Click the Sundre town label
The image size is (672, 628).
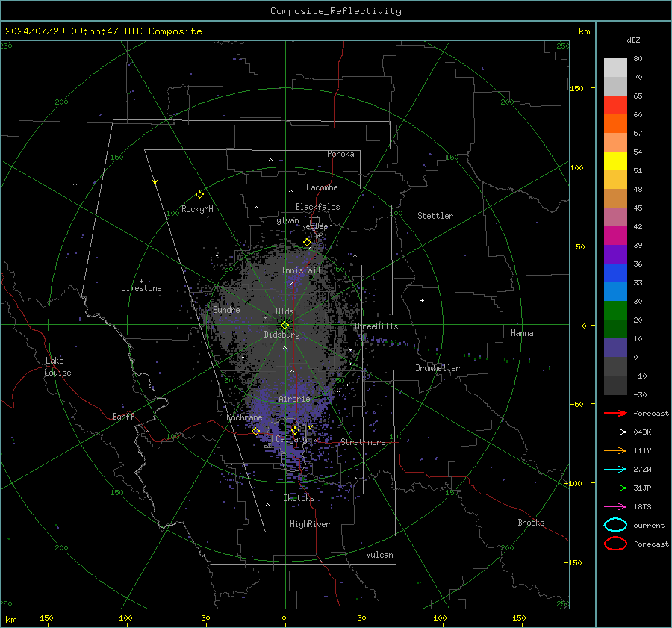click(x=226, y=309)
